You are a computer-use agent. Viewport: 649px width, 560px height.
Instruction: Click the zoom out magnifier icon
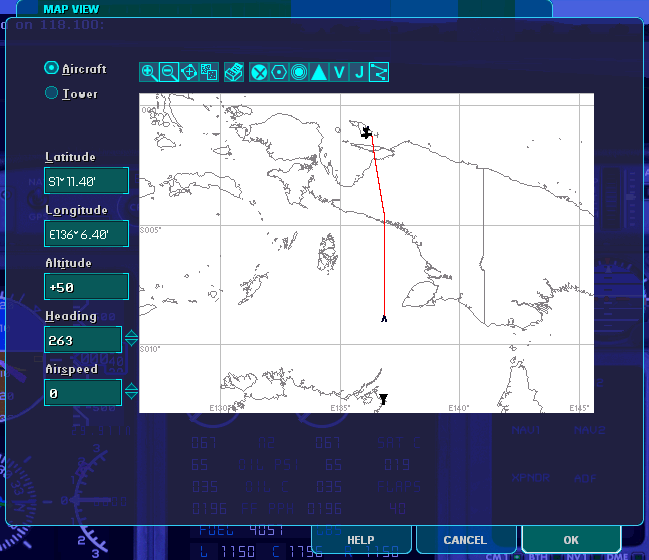coord(169,72)
